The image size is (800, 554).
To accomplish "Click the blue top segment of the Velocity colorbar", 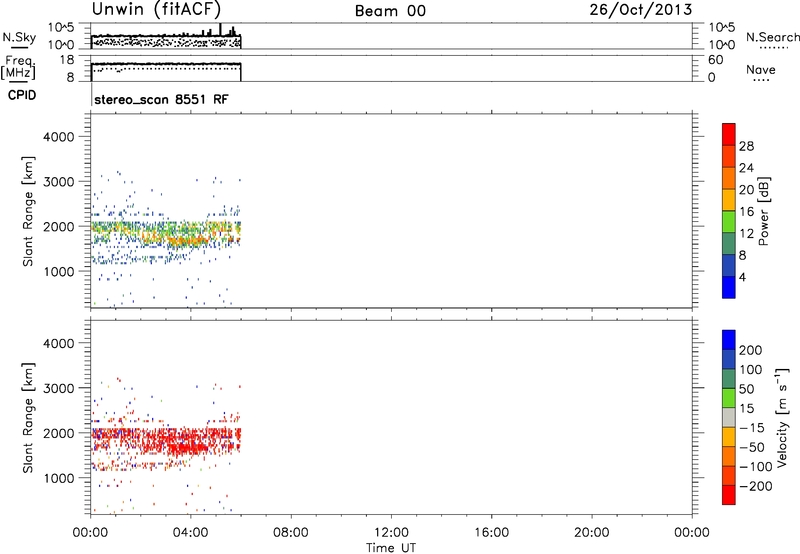I will (x=729, y=340).
